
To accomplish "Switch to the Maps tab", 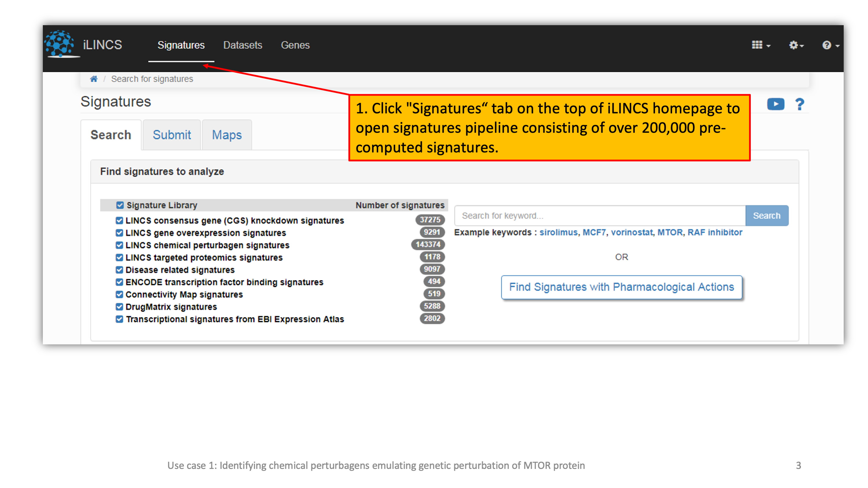I will coord(227,135).
